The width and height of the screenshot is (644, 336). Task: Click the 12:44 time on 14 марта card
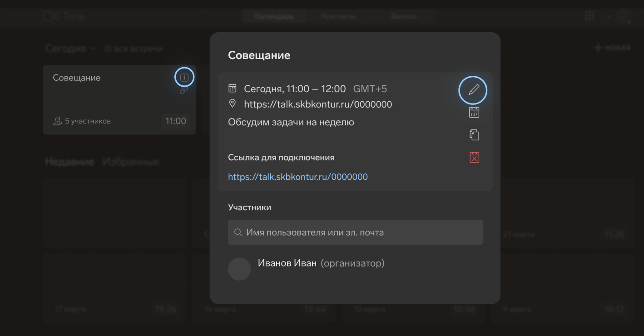[316, 310]
